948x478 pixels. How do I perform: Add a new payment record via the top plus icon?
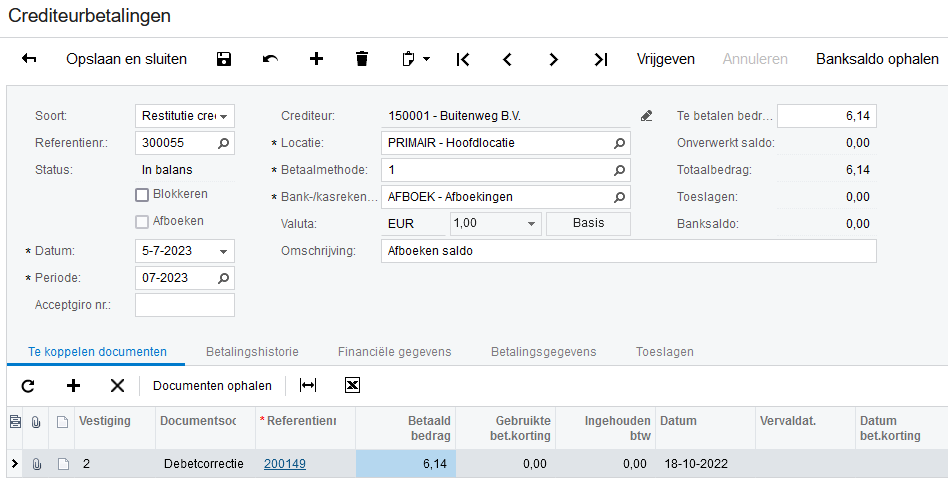tap(316, 59)
